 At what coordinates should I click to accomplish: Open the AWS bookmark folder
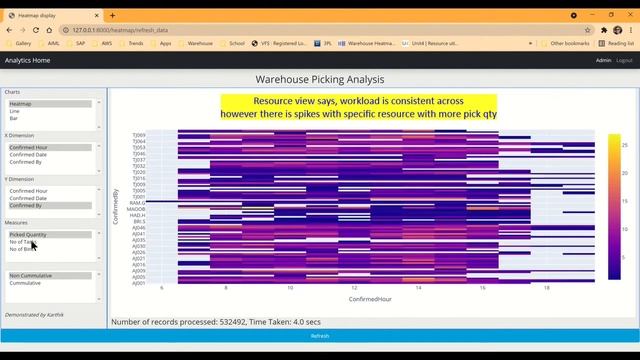coord(102,43)
